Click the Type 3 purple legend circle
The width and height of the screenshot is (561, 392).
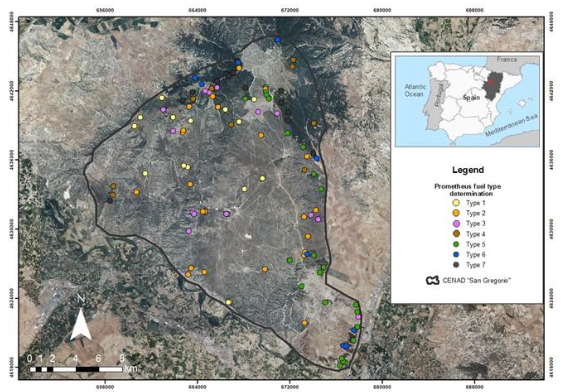pyautogui.click(x=456, y=224)
